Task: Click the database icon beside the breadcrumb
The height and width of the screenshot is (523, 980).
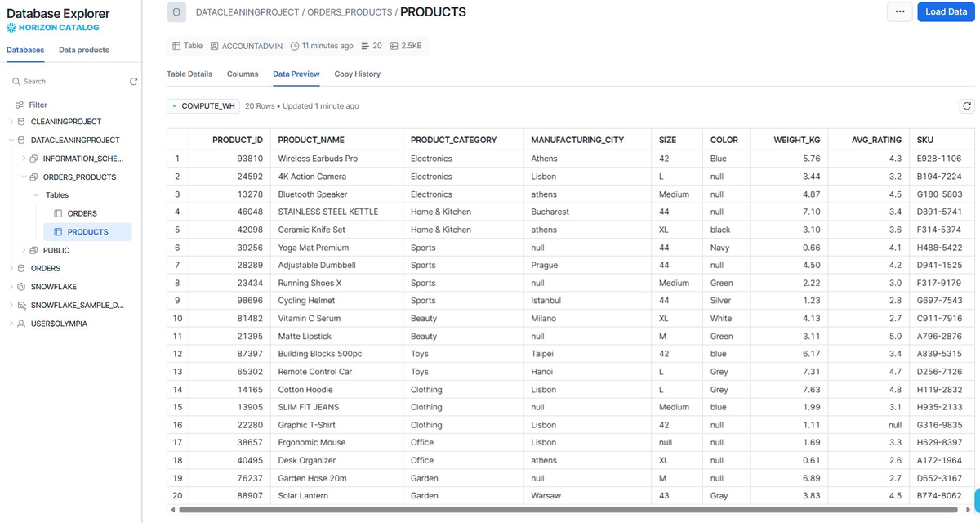Action: (x=176, y=12)
